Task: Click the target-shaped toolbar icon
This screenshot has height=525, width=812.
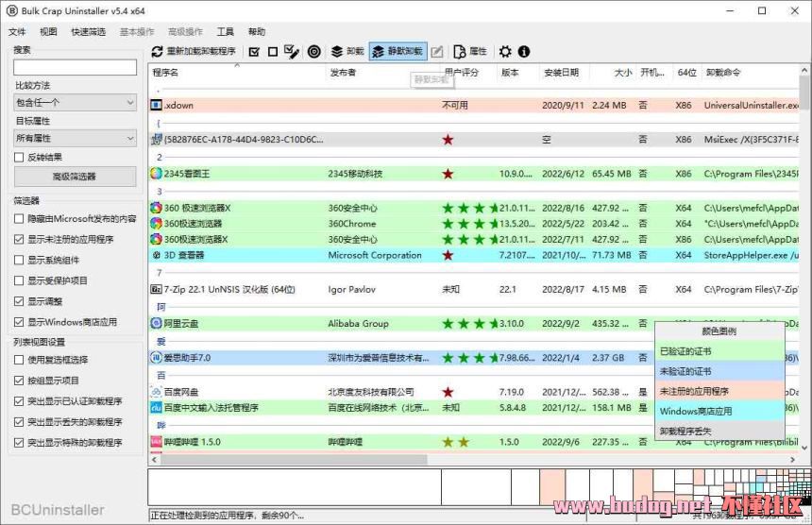Action: point(314,51)
